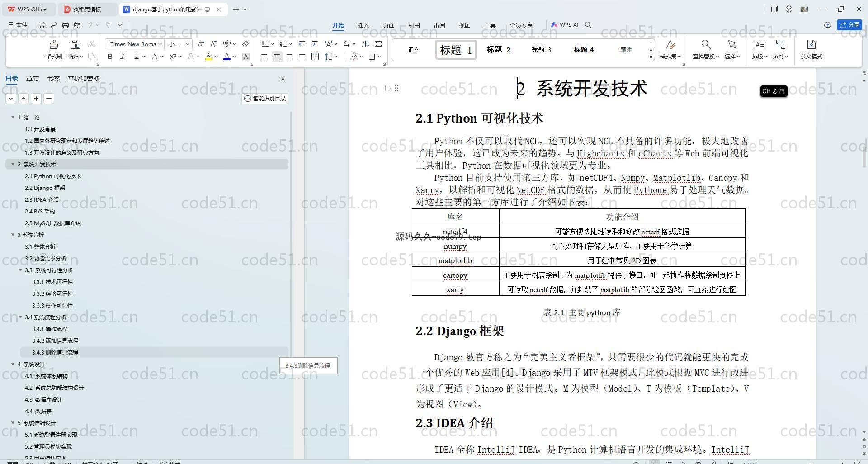Toggle Bold formatting
Screen dimensions: 868x464
coord(110,57)
